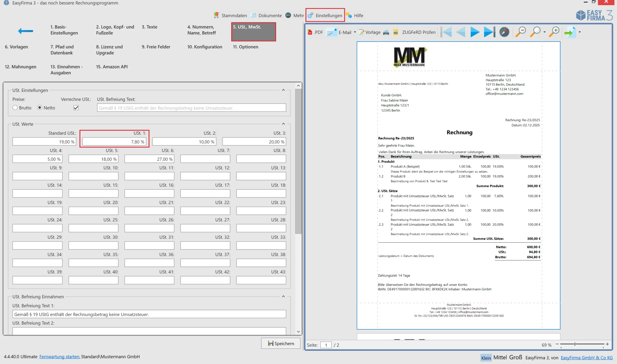
Task: Export document as PDF
Action: [315, 32]
